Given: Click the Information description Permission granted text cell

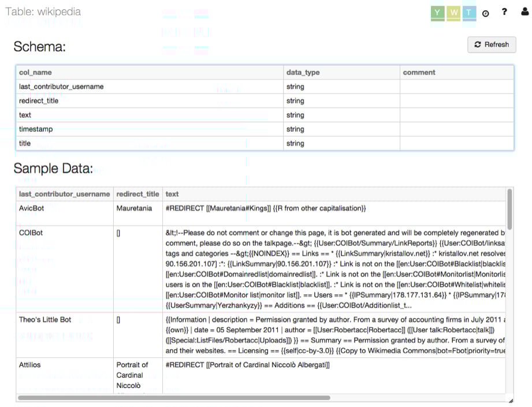Looking at the screenshot, I should pos(334,335).
